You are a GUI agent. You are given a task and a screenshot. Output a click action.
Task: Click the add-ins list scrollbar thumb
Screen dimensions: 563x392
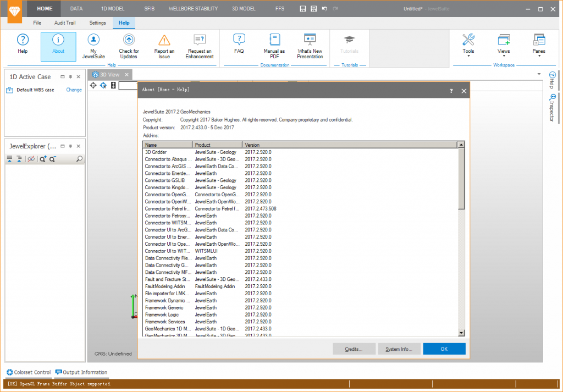click(x=461, y=179)
